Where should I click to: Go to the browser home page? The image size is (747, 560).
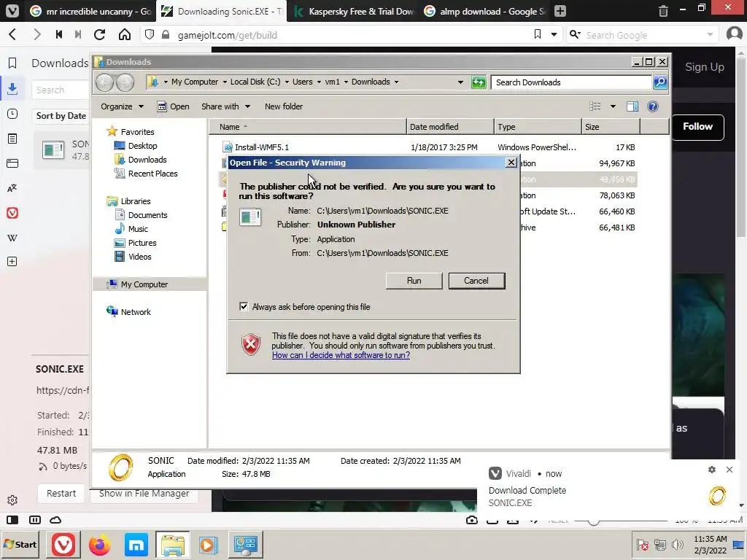point(124,34)
